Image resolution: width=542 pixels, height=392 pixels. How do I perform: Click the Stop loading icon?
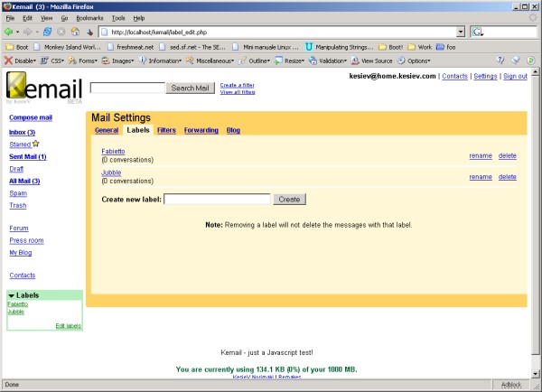pos(61,33)
